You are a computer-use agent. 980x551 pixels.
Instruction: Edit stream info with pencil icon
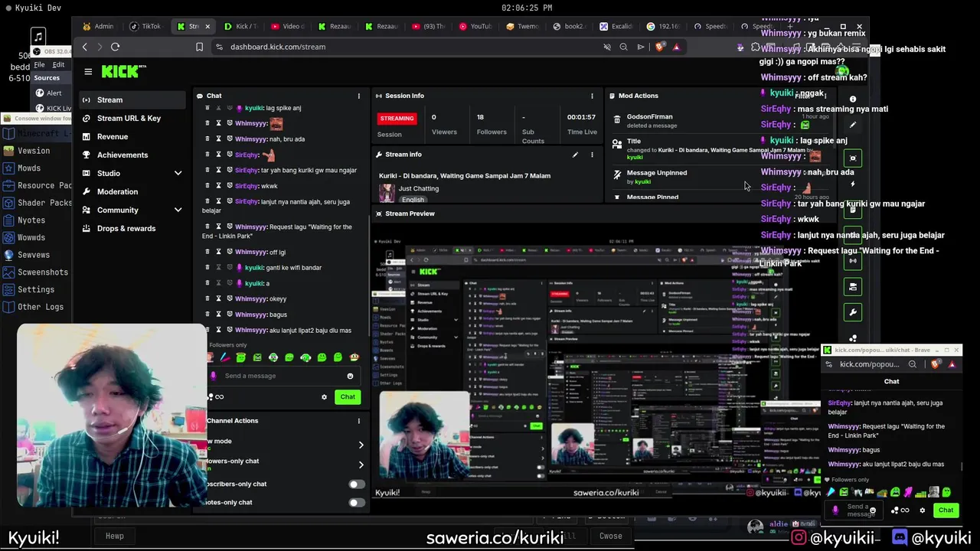pos(575,155)
